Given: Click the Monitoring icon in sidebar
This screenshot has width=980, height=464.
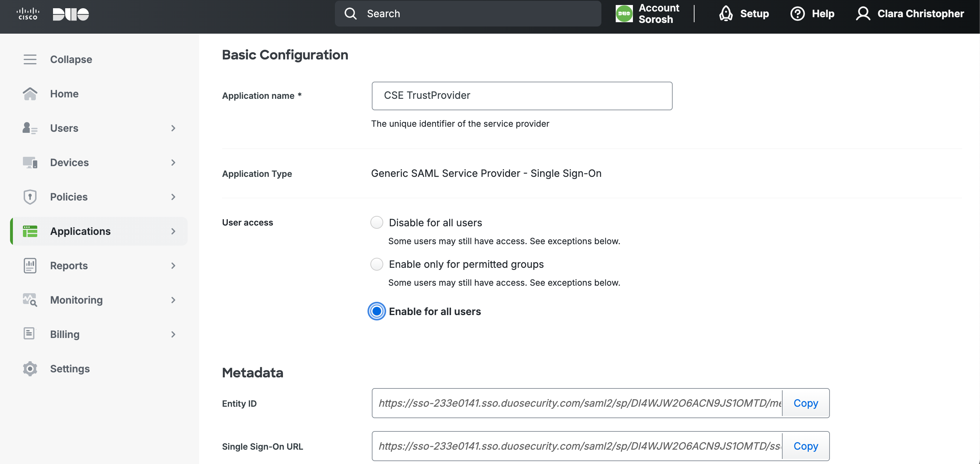Looking at the screenshot, I should [x=30, y=300].
